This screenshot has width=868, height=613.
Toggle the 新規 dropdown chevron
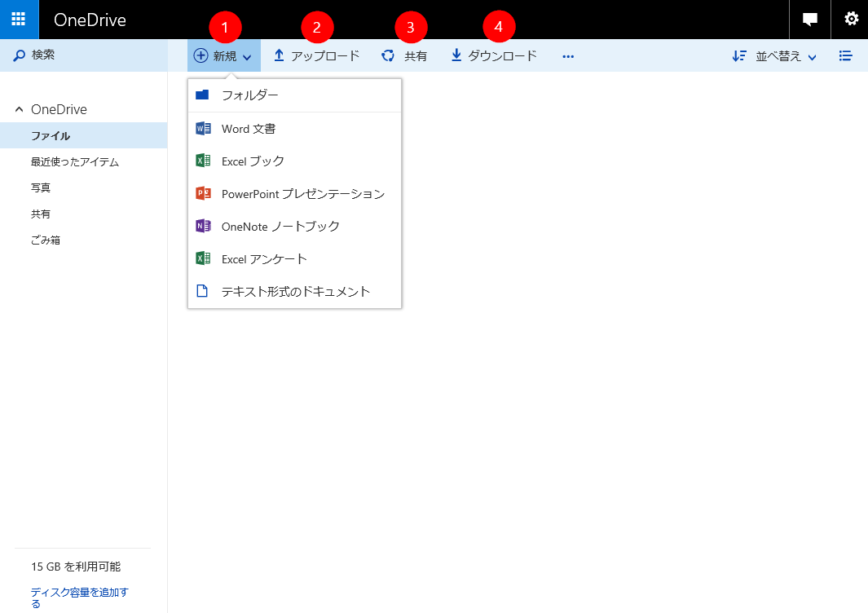click(247, 57)
